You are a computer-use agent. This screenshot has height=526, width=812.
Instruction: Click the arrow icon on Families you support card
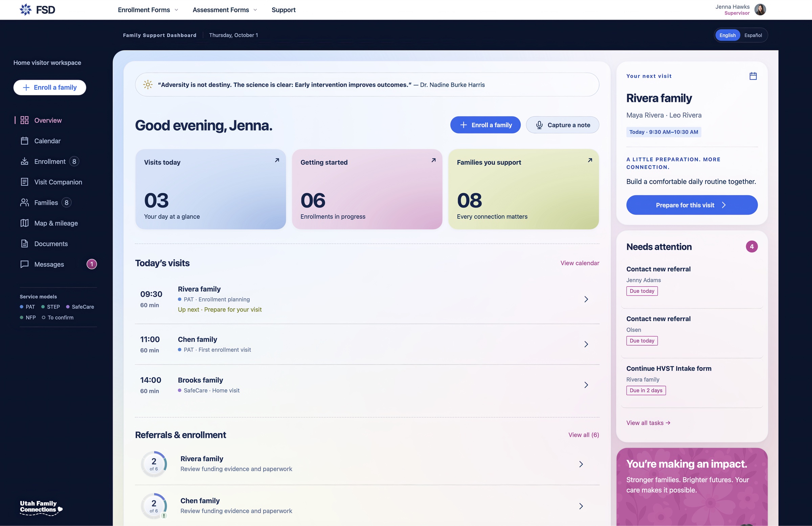(x=590, y=160)
